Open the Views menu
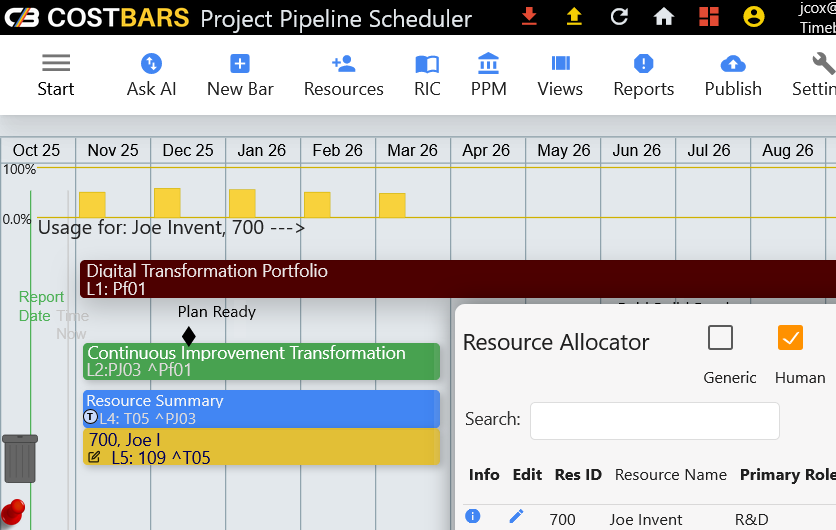Screen dimensions: 836x530 click(x=560, y=75)
